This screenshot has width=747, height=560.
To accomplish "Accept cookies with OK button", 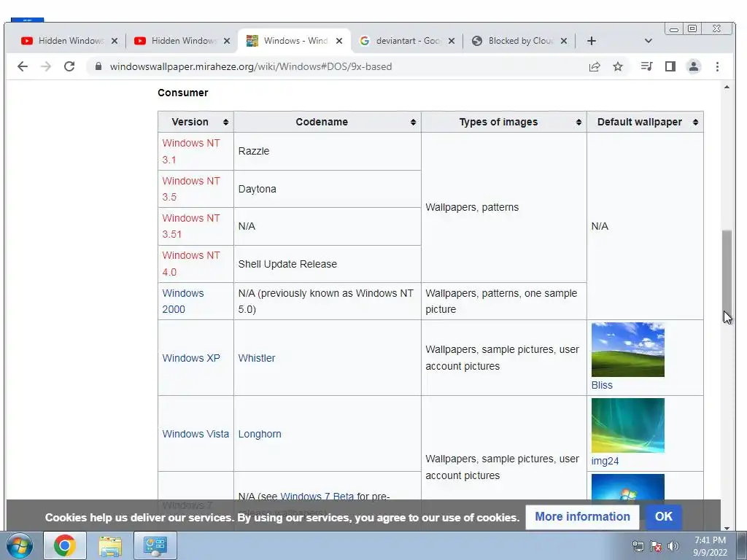I will (663, 517).
